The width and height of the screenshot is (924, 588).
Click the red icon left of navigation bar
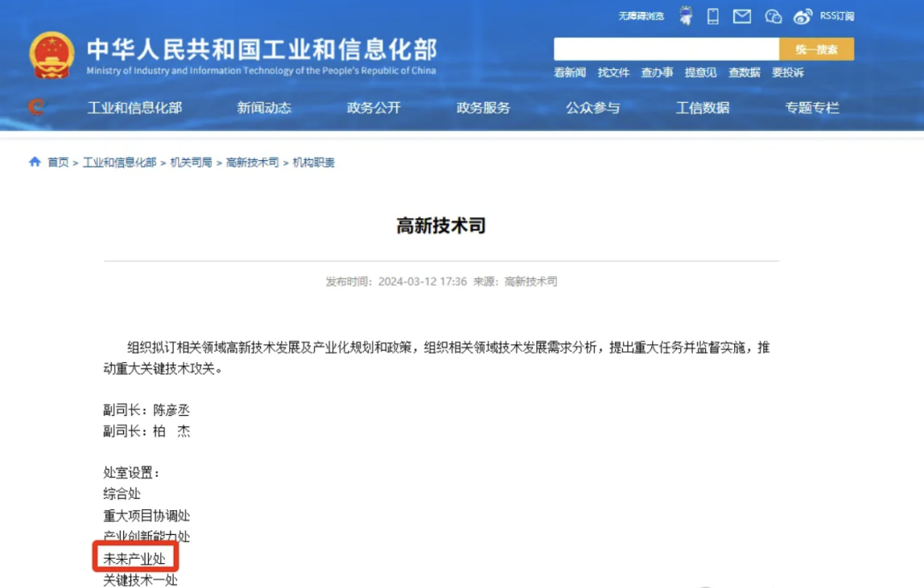point(36,107)
